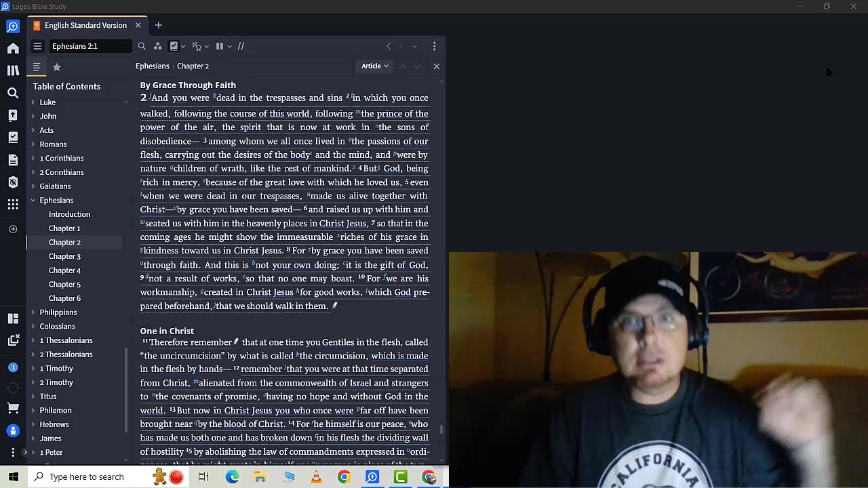
Task: Open the columns layout dropdown
Action: pyautogui.click(x=223, y=46)
